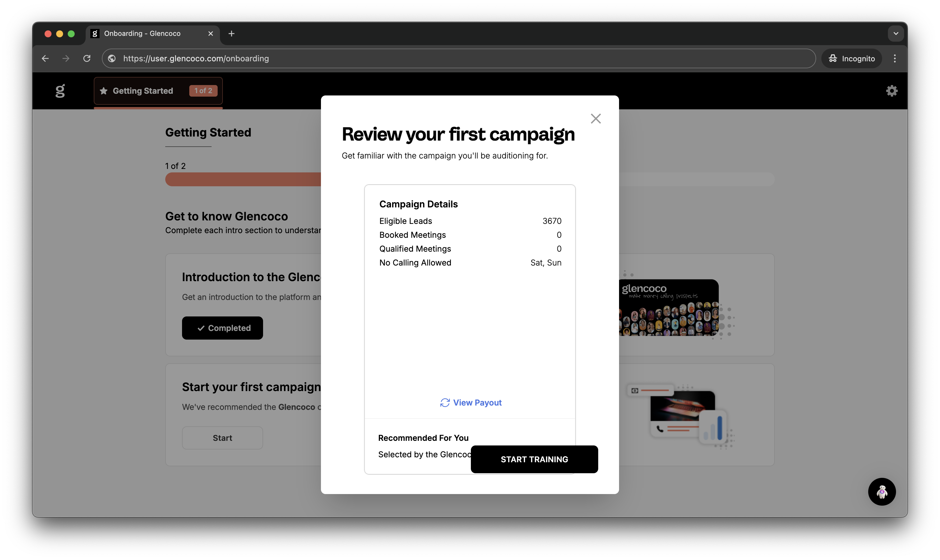Open a new browser tab
Image resolution: width=940 pixels, height=560 pixels.
click(232, 34)
